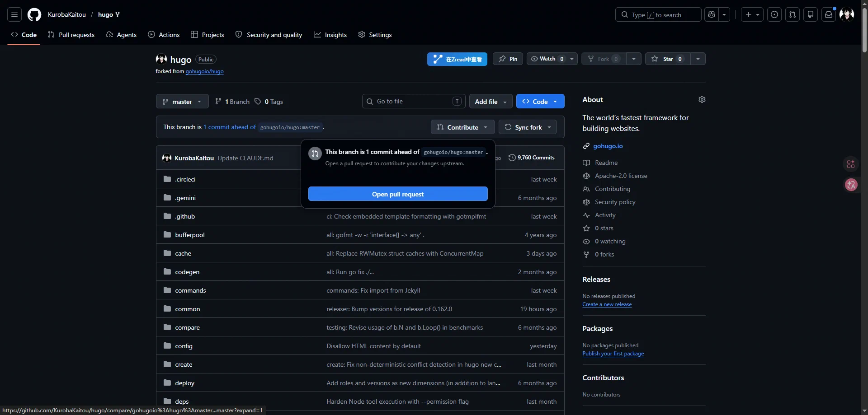Click the .circleci folder icon
This screenshot has height=415, width=868.
[167, 179]
